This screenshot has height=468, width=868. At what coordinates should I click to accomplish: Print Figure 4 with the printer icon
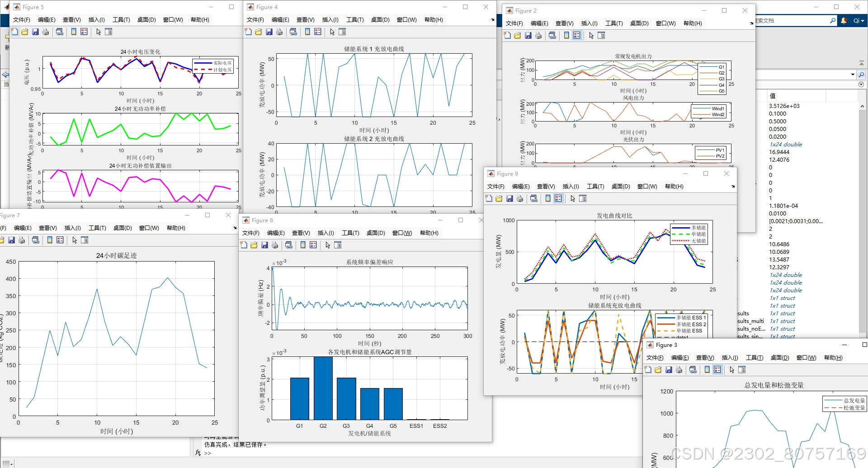point(279,32)
